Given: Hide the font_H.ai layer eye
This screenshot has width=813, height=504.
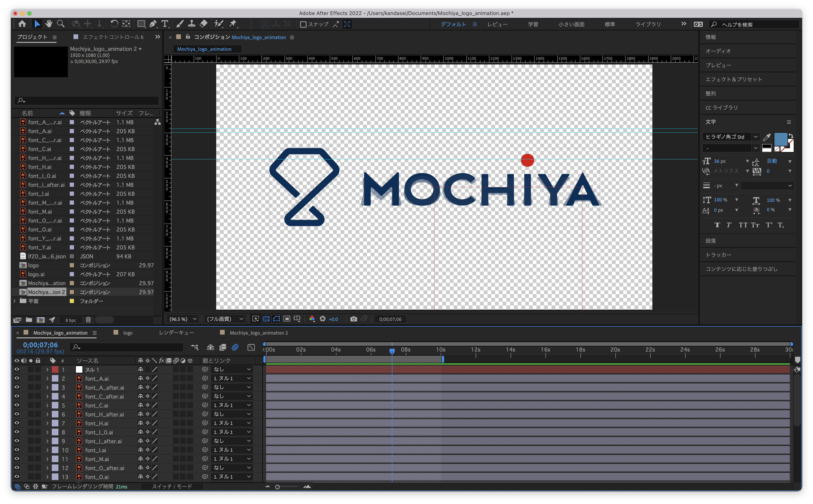Looking at the screenshot, I should tap(17, 423).
